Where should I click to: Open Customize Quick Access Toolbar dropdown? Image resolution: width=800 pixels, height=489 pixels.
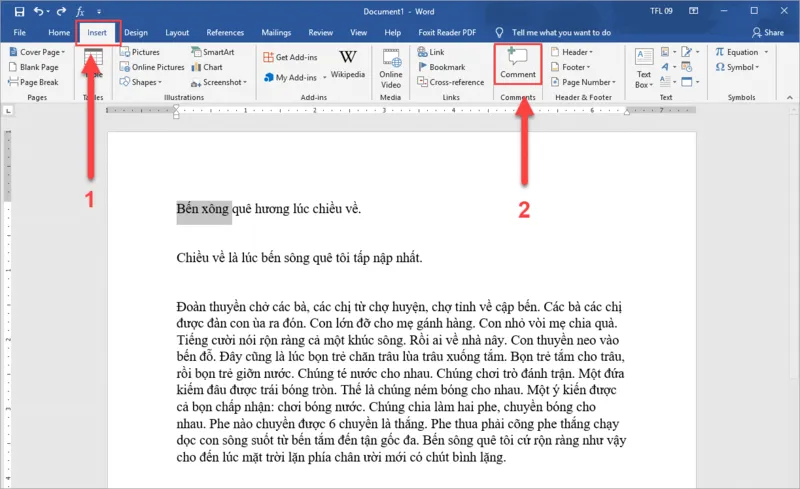98,11
